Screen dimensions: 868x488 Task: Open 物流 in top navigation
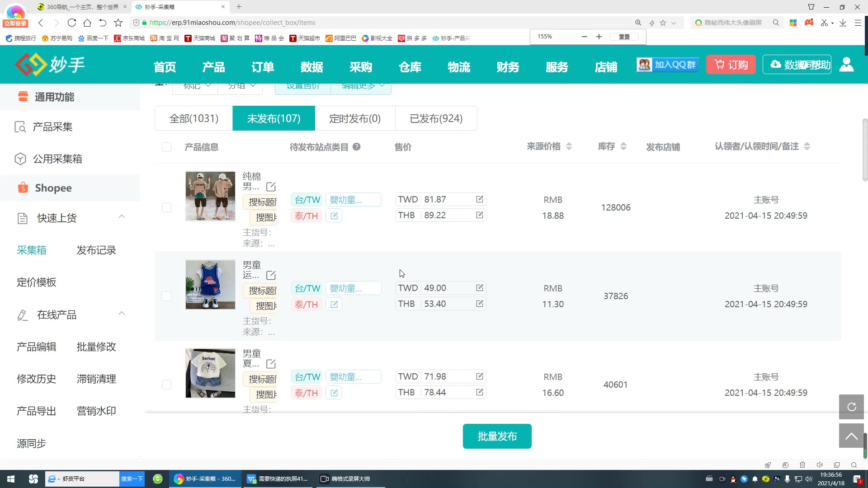point(459,67)
